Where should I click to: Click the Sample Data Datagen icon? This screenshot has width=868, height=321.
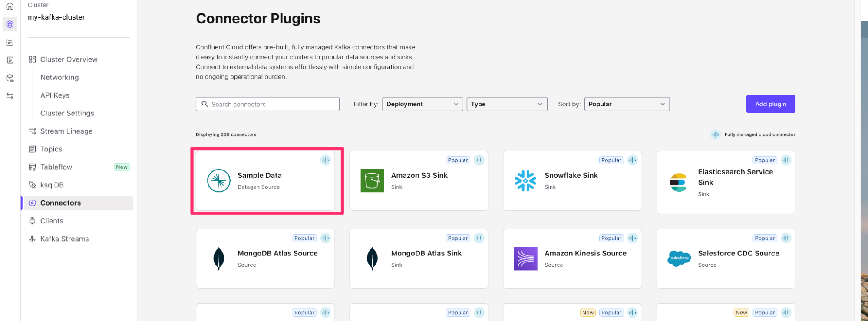(219, 180)
